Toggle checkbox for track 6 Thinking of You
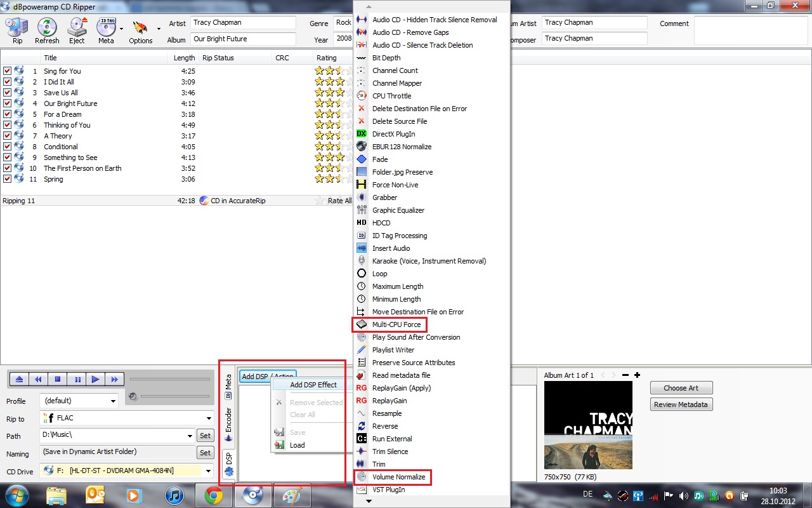The image size is (812, 508). tap(8, 125)
